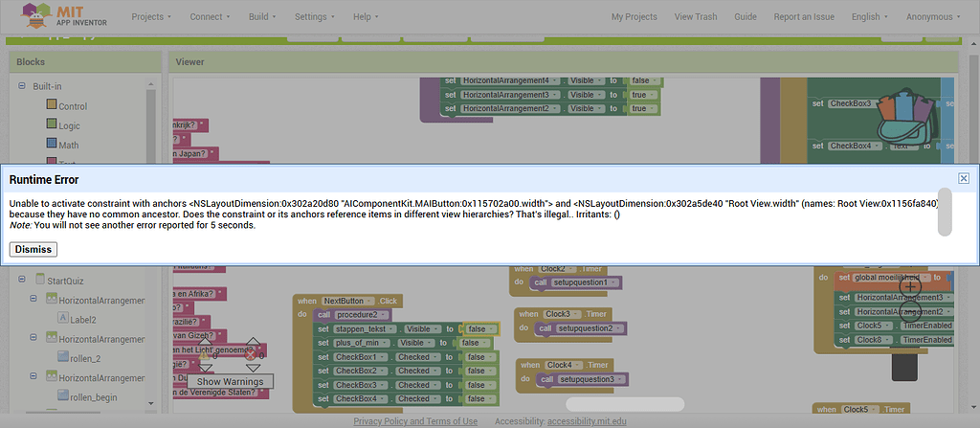Open the English language dropdown

coord(870,16)
